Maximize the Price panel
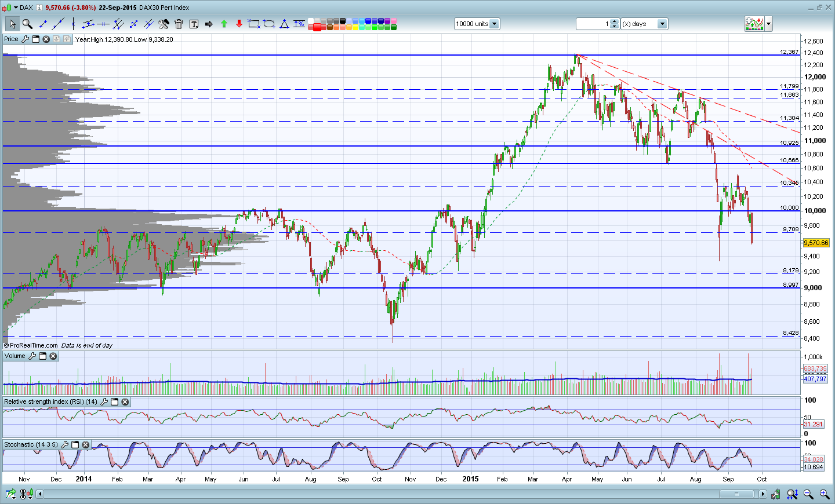The width and height of the screenshot is (835, 504). coord(35,39)
